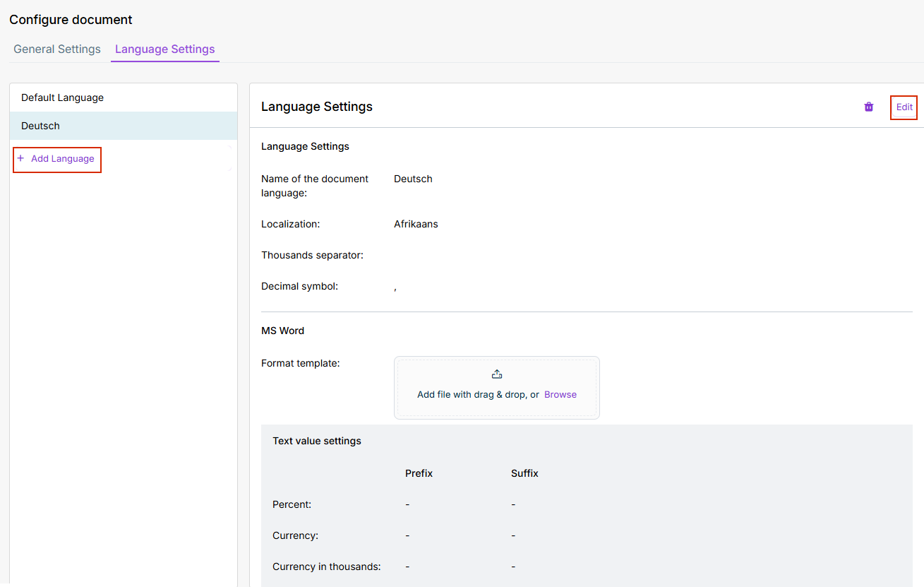Select Default Language in the list
This screenshot has height=587, width=924.
(x=124, y=97)
